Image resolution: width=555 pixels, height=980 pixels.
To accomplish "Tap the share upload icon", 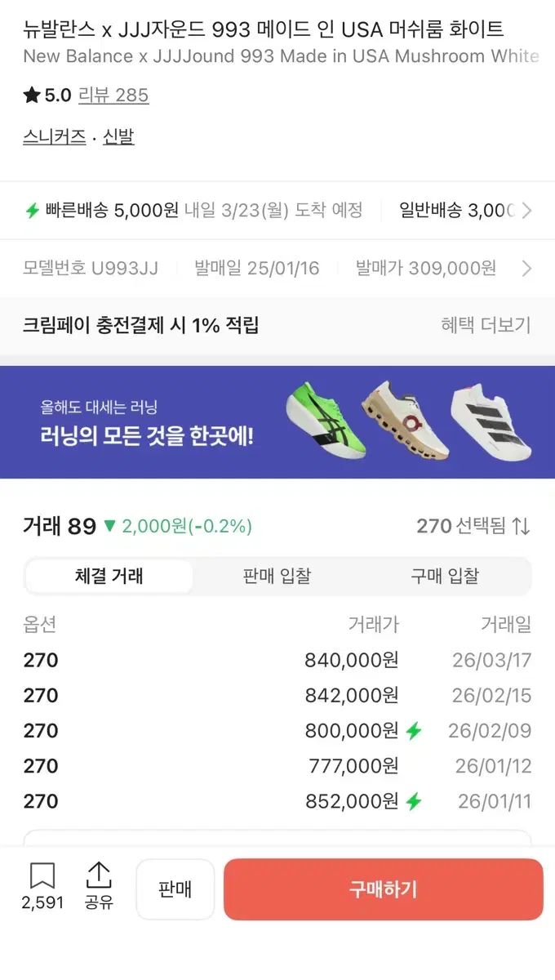I will coord(99,876).
